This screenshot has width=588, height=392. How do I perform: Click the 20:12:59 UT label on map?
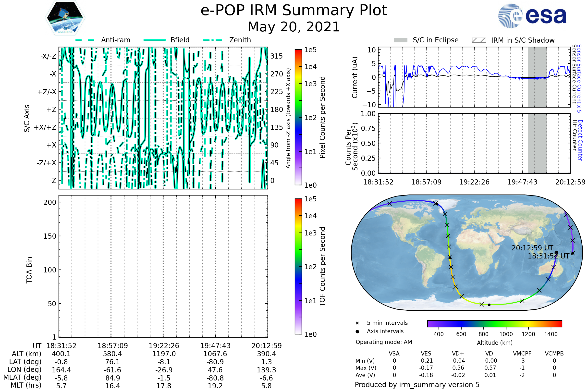pos(532,248)
